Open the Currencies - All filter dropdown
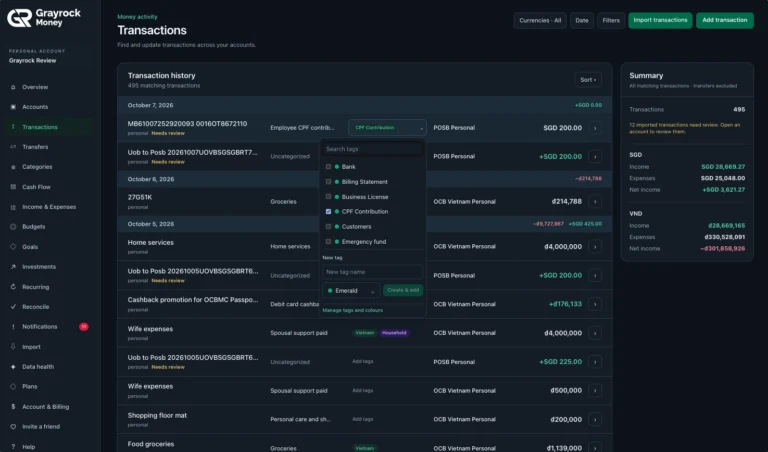 tap(540, 21)
